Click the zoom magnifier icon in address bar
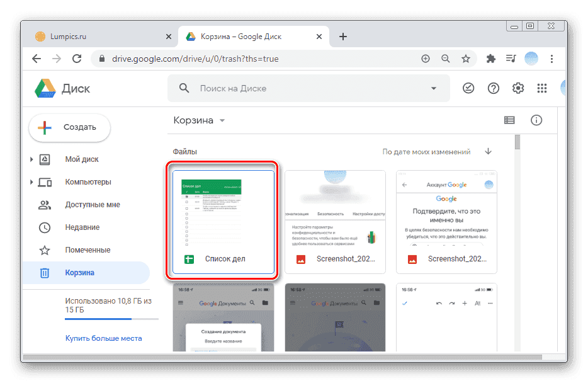The height and width of the screenshot is (383, 588). point(446,59)
